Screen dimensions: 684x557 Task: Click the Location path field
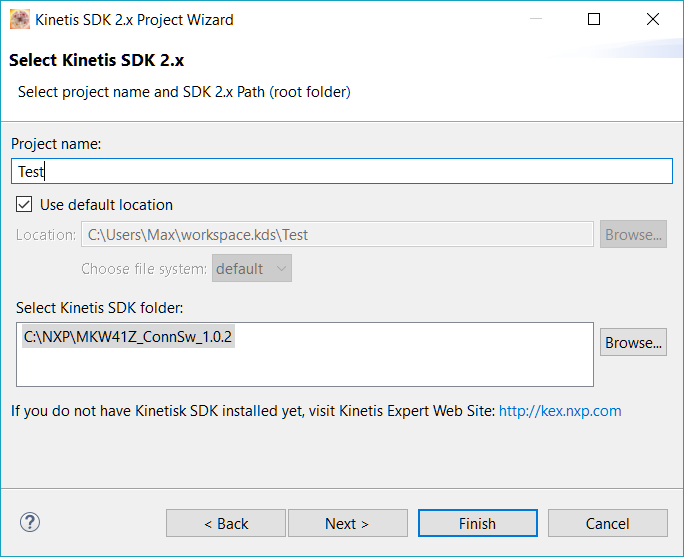338,235
